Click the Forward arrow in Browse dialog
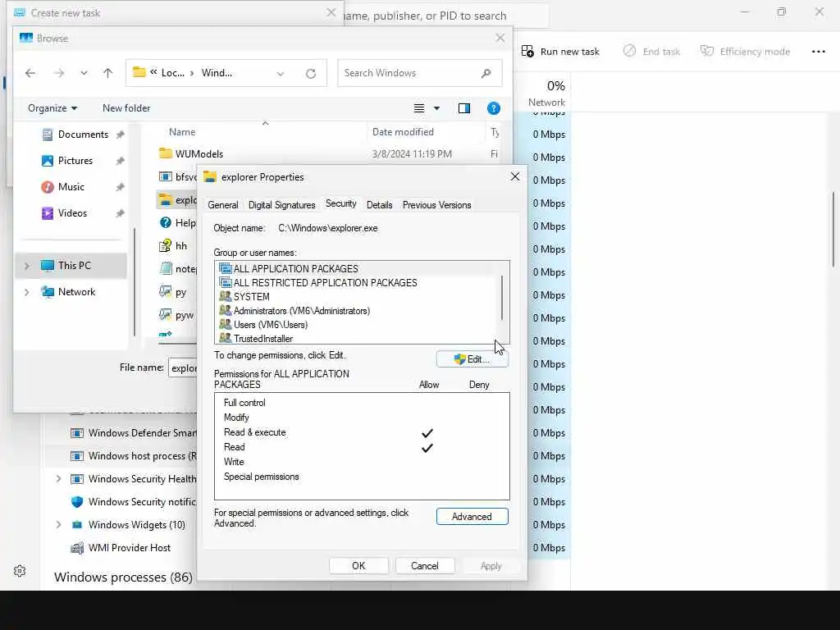The image size is (840, 630). pyautogui.click(x=59, y=73)
